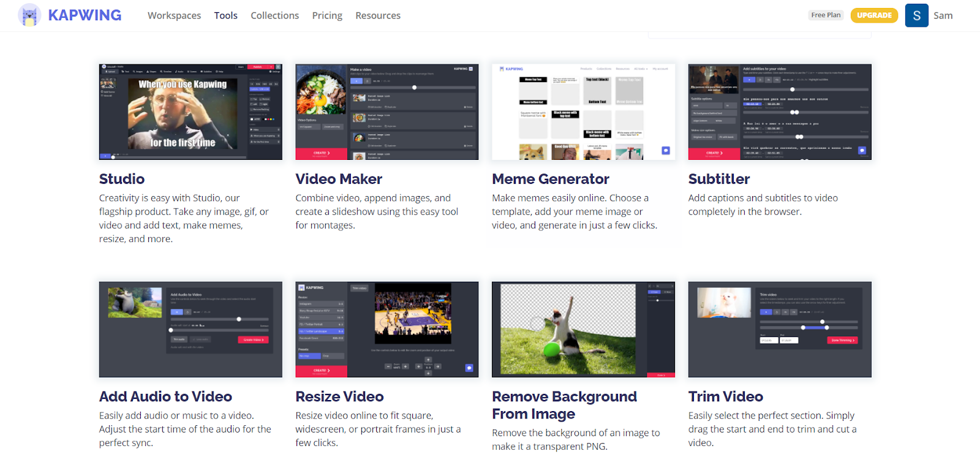Image resolution: width=980 pixels, height=465 pixels.
Task: Open the Trim Video preview thumbnail
Action: point(780,330)
